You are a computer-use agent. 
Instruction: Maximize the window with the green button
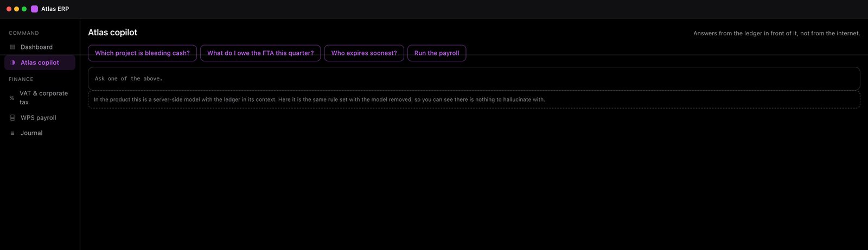[x=24, y=9]
